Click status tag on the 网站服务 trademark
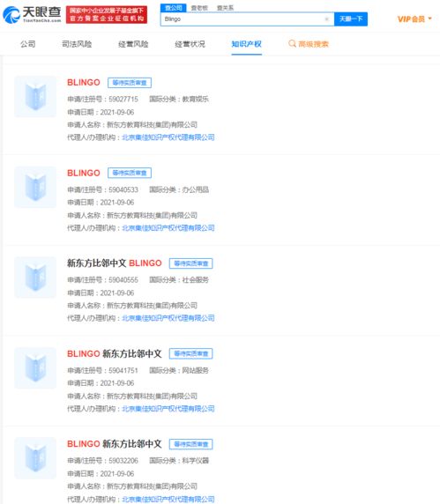Screen dimensions: 440x504 pyautogui.click(x=191, y=353)
